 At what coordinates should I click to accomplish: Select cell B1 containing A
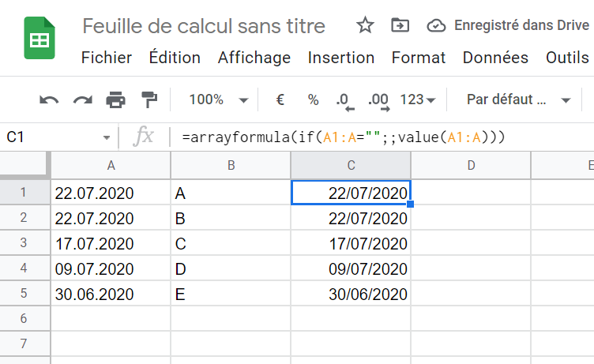click(x=231, y=193)
